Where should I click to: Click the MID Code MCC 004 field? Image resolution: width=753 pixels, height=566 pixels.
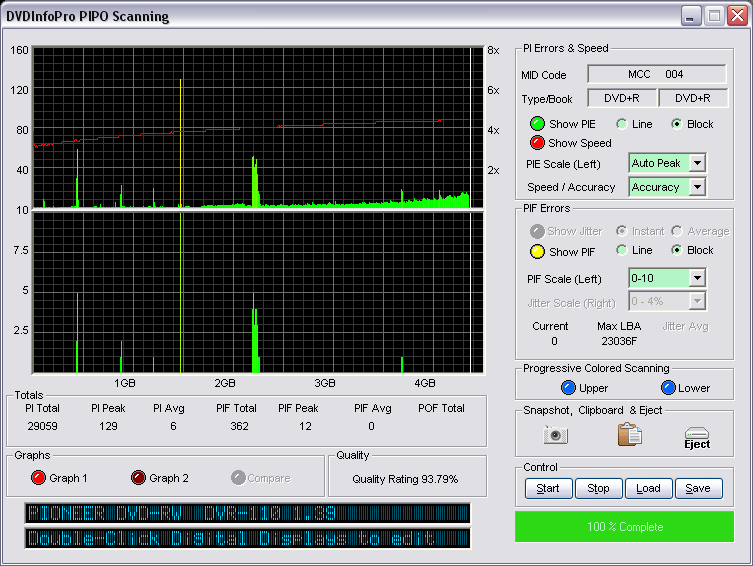pos(656,74)
